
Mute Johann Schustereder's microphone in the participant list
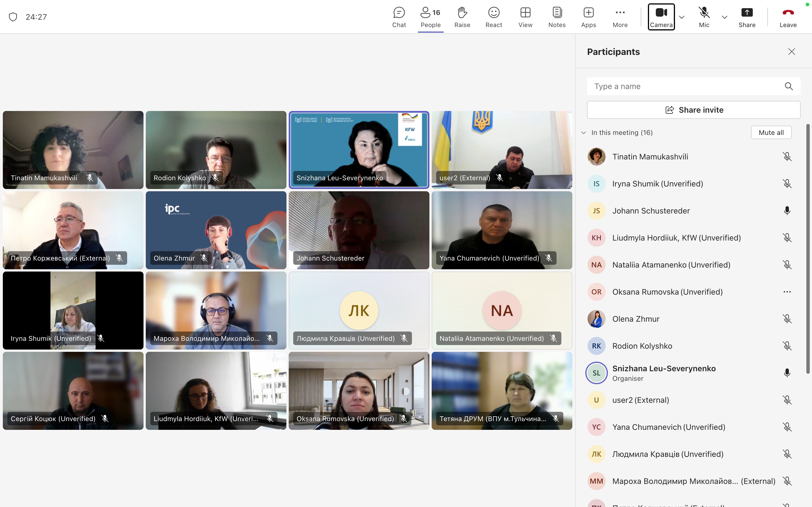[x=787, y=211]
